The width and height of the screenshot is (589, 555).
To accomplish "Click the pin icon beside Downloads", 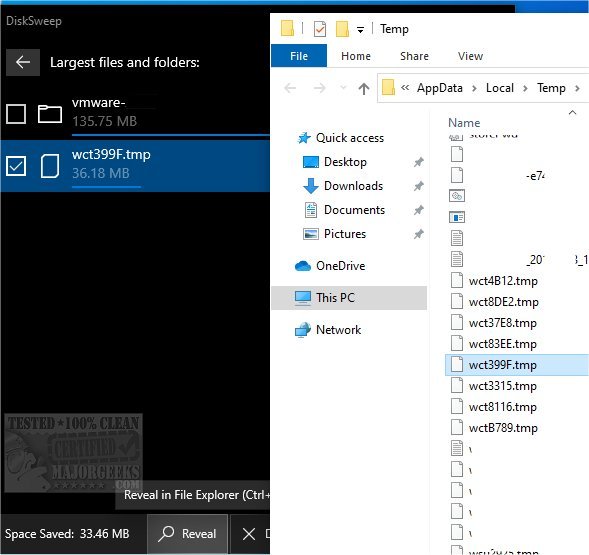I will click(418, 186).
